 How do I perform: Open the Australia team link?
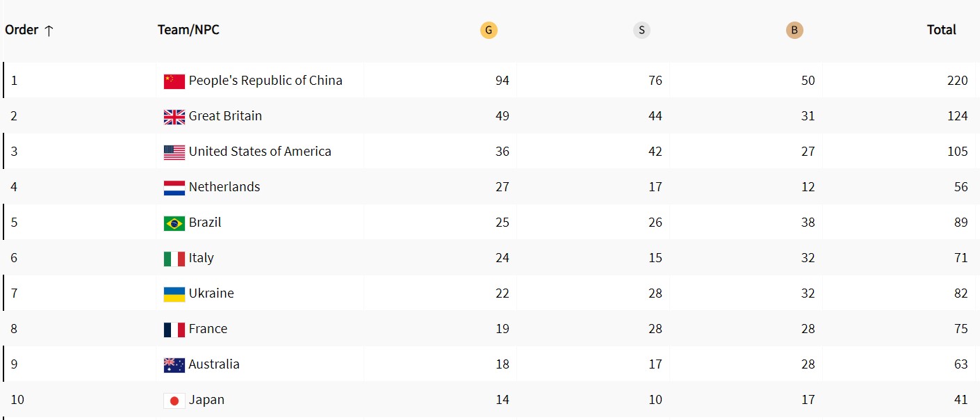pos(214,364)
